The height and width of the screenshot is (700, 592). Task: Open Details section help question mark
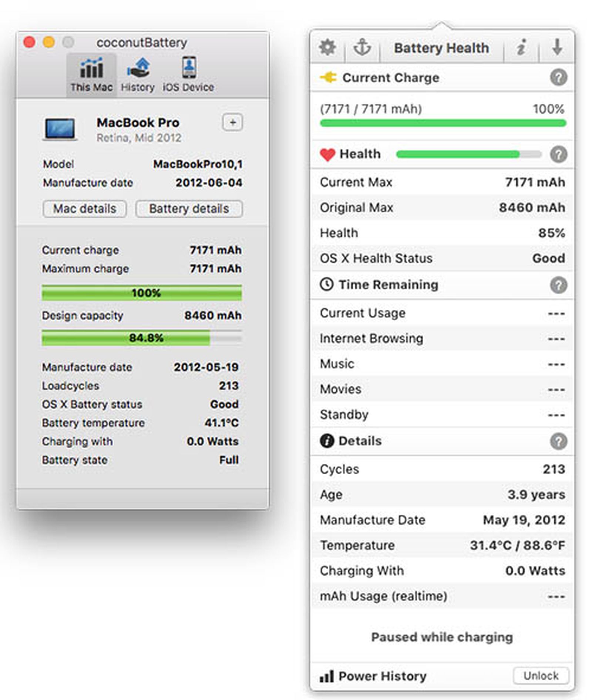click(x=558, y=441)
